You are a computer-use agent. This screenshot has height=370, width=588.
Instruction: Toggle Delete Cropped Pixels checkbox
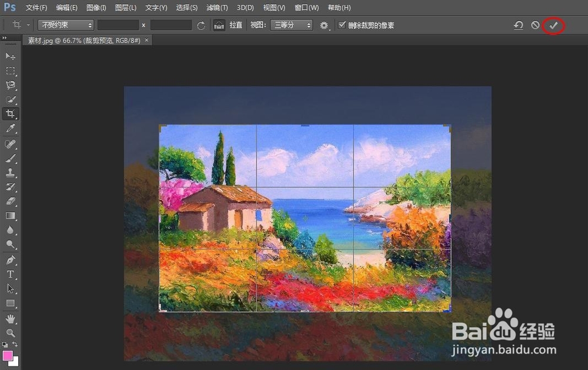coord(342,25)
